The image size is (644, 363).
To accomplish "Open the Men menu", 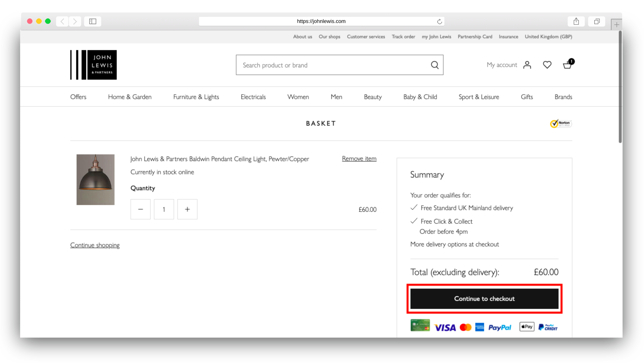I will tap(336, 97).
